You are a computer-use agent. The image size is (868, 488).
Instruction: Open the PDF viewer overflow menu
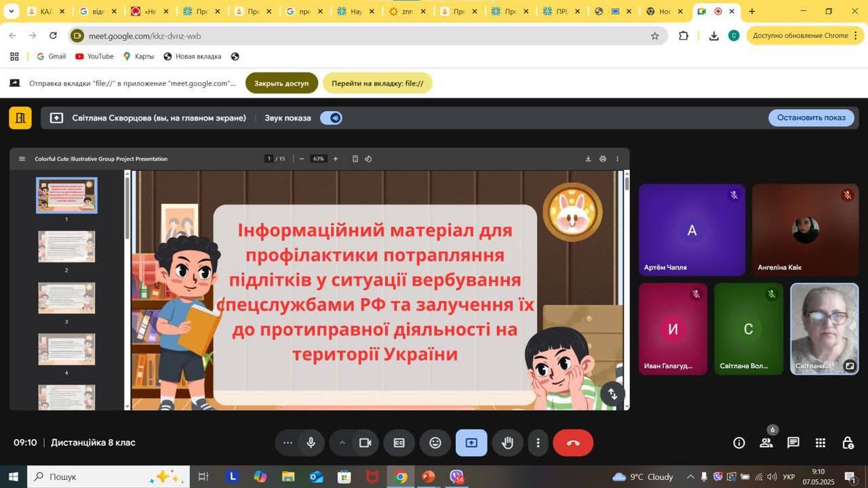[617, 159]
